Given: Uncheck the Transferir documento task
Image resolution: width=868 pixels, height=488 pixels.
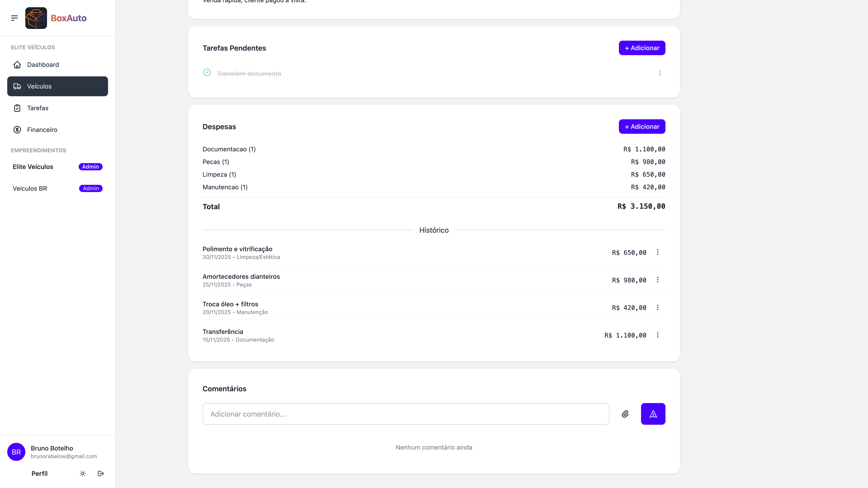Looking at the screenshot, I should [x=207, y=73].
